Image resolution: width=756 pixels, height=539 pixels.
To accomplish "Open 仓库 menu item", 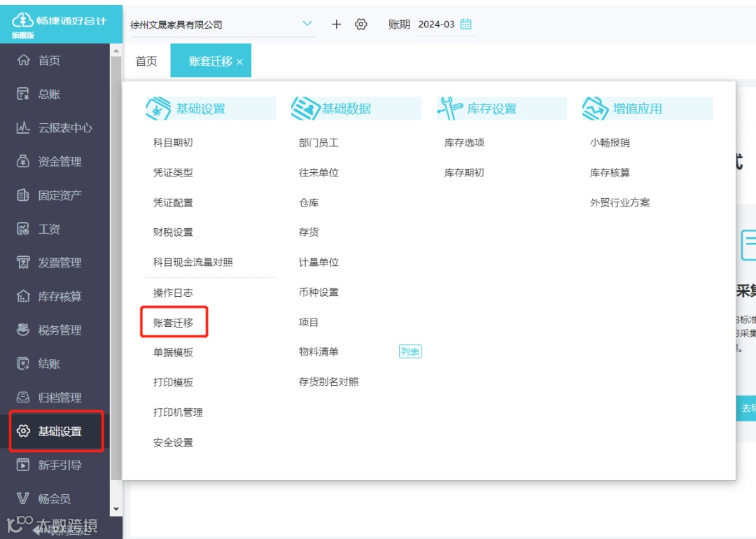I will coord(309,202).
